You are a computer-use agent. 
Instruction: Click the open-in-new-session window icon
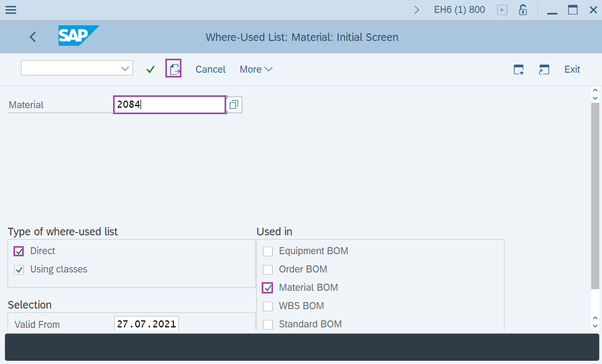tap(544, 69)
